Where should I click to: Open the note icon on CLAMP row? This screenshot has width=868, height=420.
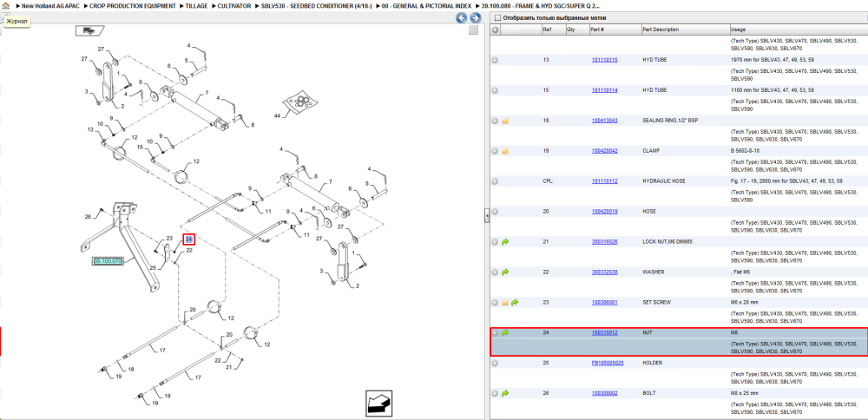point(505,151)
